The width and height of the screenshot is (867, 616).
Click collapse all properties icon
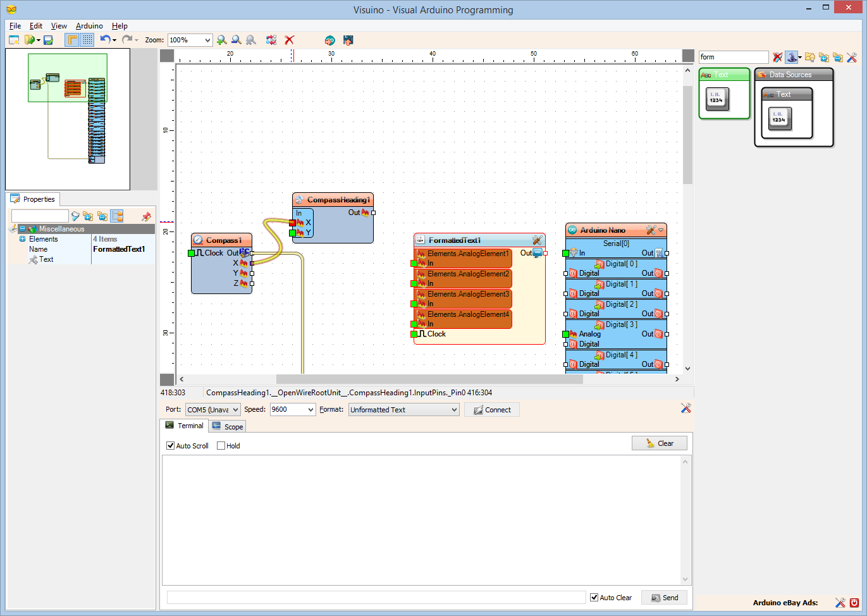point(102,216)
